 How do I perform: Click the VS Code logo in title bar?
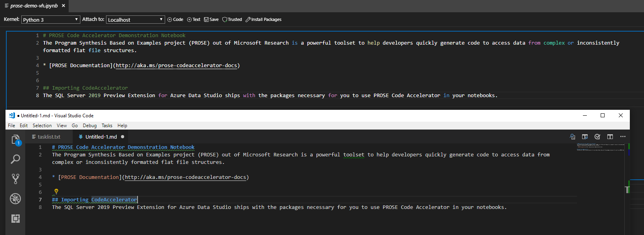(12, 115)
